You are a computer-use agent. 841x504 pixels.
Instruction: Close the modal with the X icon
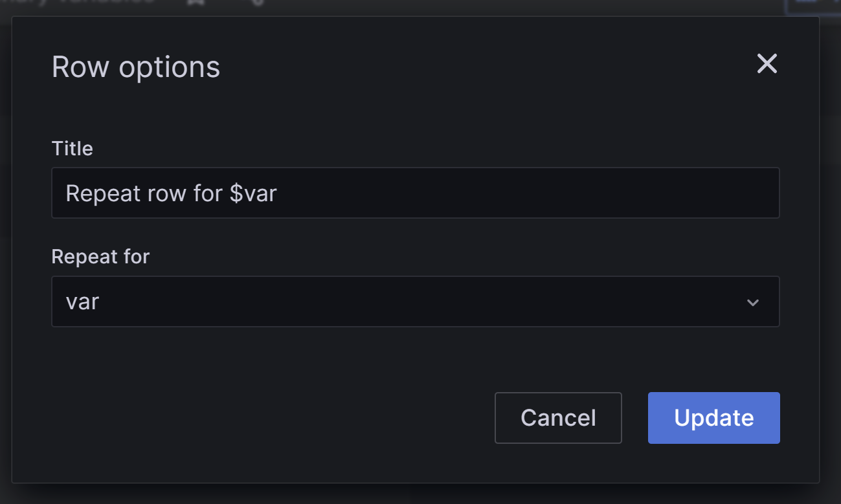point(767,63)
